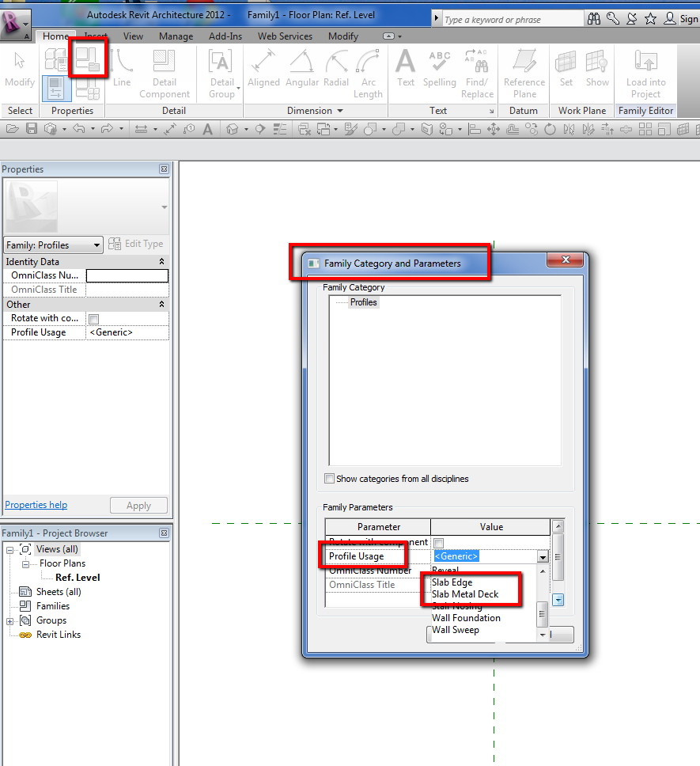This screenshot has height=766, width=700.
Task: Collapse the Other properties section
Action: click(x=161, y=305)
